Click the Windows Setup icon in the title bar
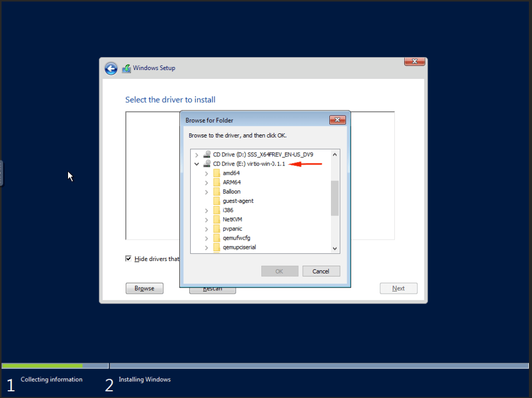The width and height of the screenshot is (532, 398). click(x=126, y=68)
